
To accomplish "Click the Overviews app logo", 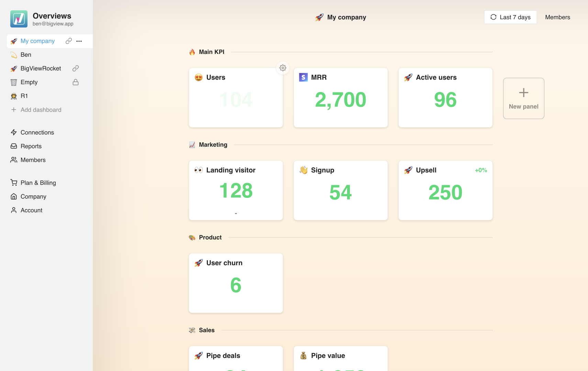I will tap(19, 19).
